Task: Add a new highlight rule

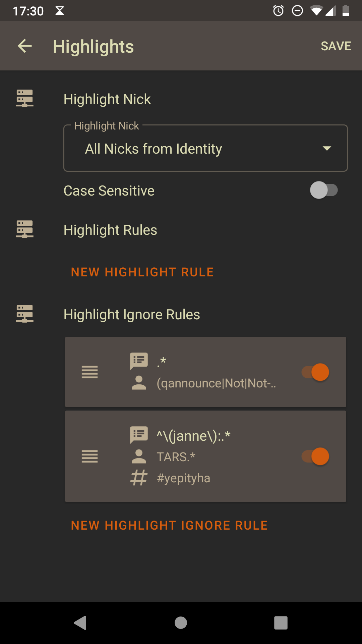Action: click(142, 272)
